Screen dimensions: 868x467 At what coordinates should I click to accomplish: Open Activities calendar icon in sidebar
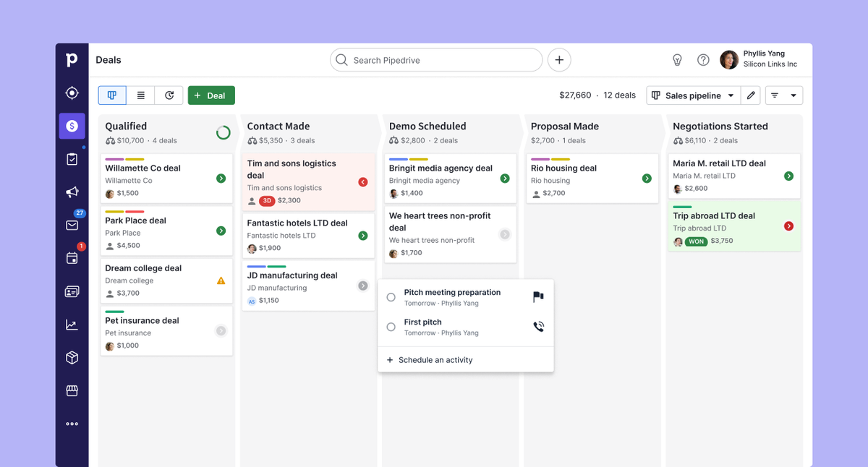pyautogui.click(x=72, y=258)
